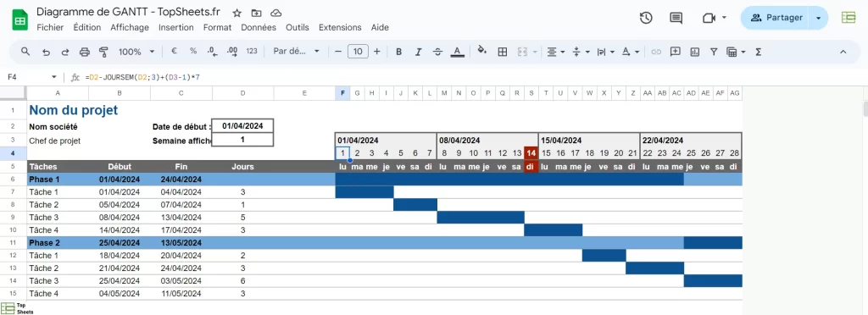Open the Extensions menu
868x315 pixels.
340,27
